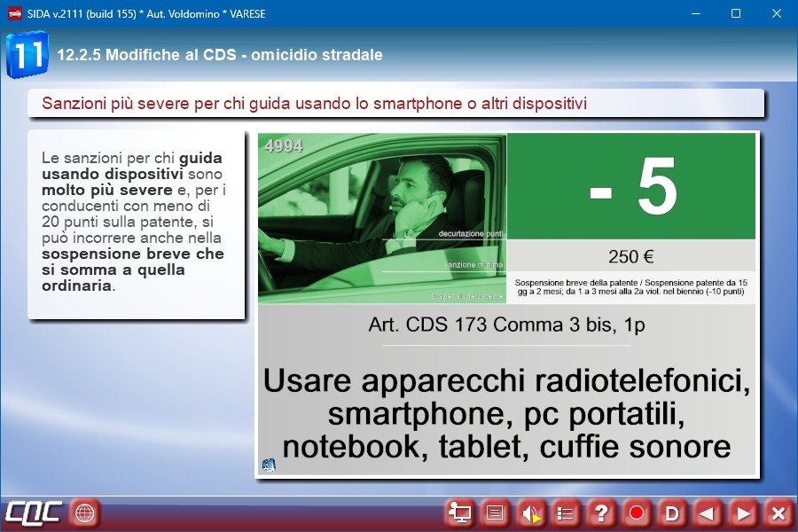Click the globe language icon
The width and height of the screenshot is (798, 532).
[x=85, y=512]
